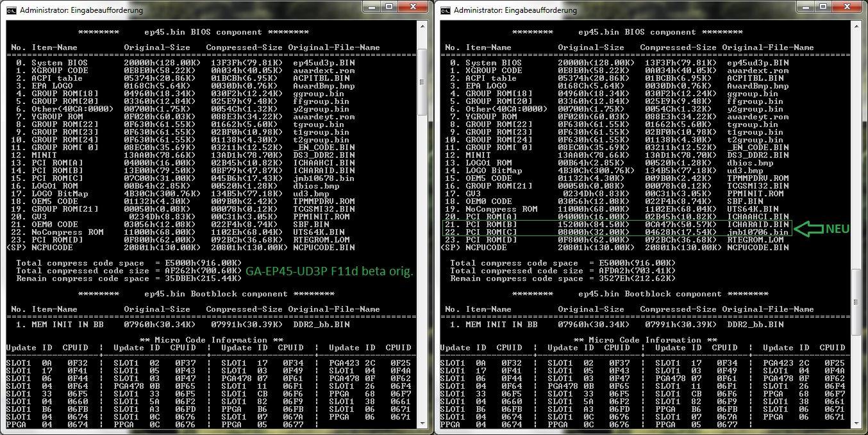Select row '18. OEM5 CODE' TPMMPDRV.ROM
Screen dimensions: 868x435
pos(183,201)
